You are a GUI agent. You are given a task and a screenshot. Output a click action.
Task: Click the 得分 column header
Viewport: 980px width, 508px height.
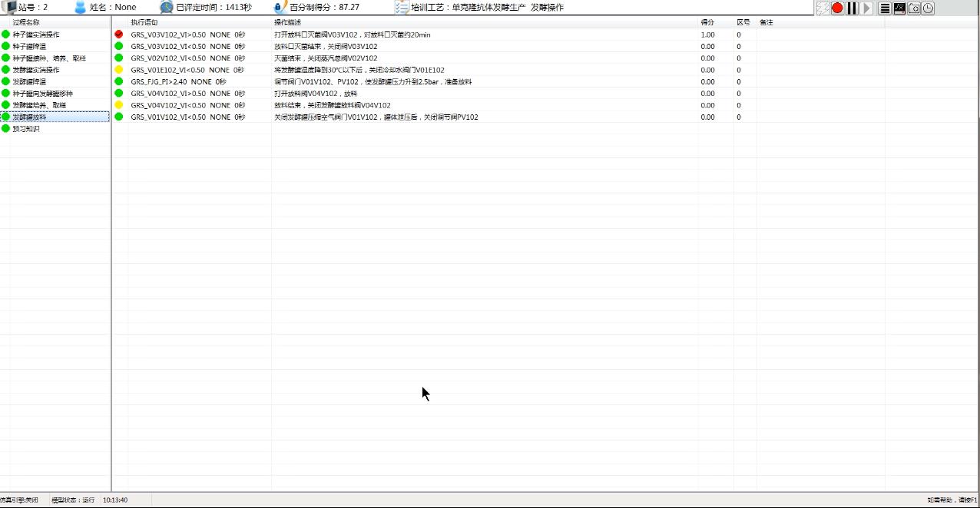point(707,22)
